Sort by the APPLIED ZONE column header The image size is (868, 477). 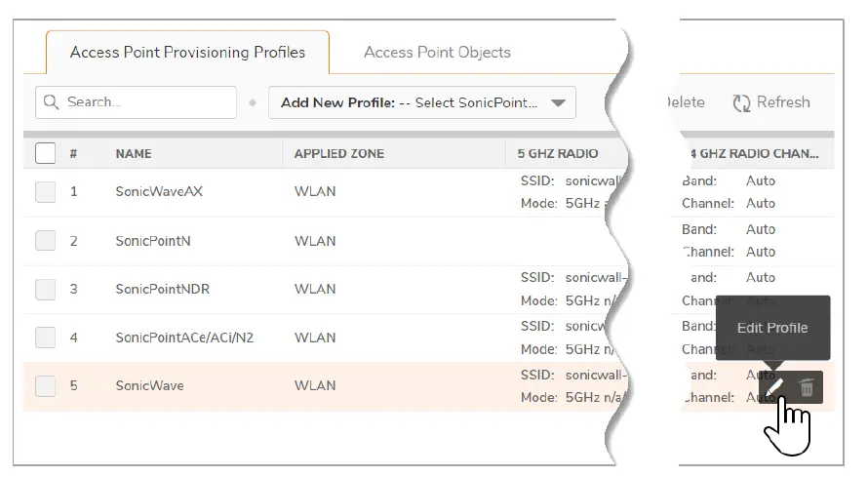[338, 154]
